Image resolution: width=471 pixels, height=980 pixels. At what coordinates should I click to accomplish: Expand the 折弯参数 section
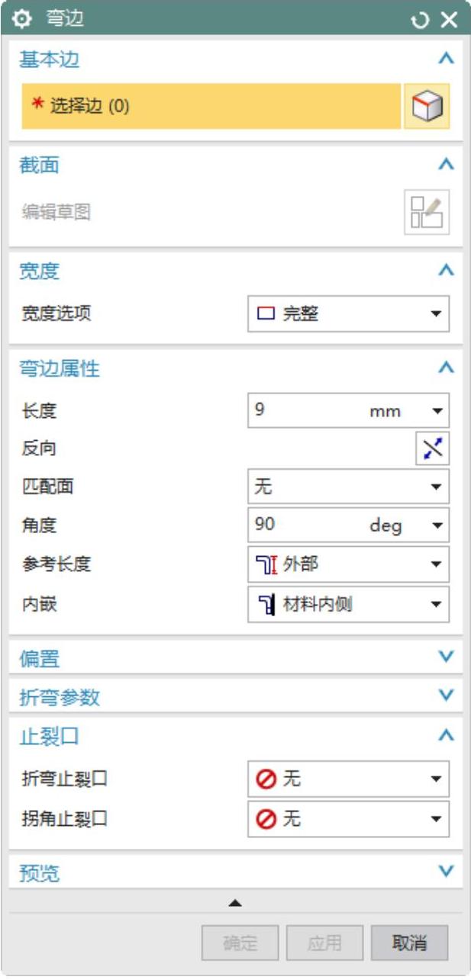pyautogui.click(x=447, y=696)
